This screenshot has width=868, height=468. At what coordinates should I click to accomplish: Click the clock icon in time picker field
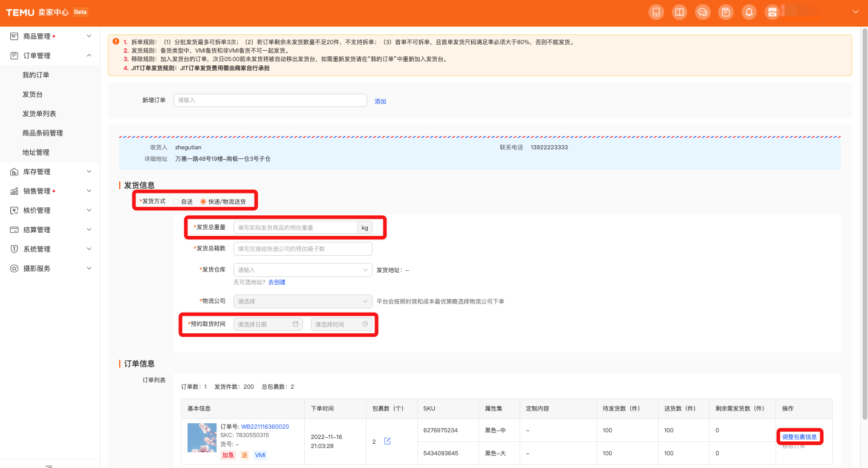click(x=365, y=324)
